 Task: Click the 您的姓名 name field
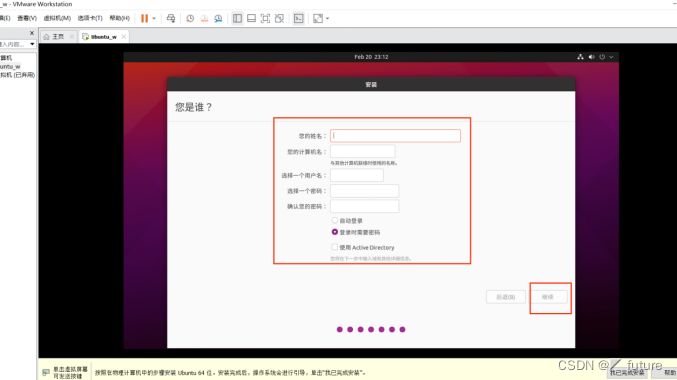[x=395, y=136]
